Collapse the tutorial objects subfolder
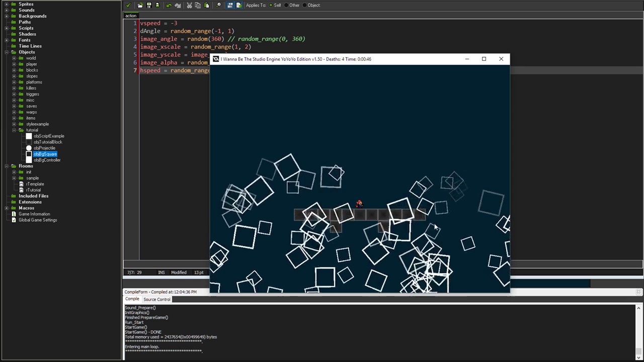 [x=14, y=130]
